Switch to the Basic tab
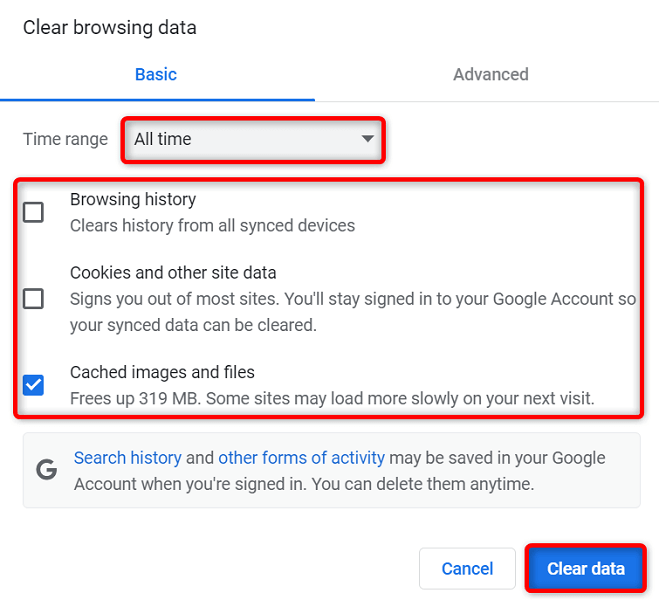This screenshot has height=600, width=659. click(156, 74)
